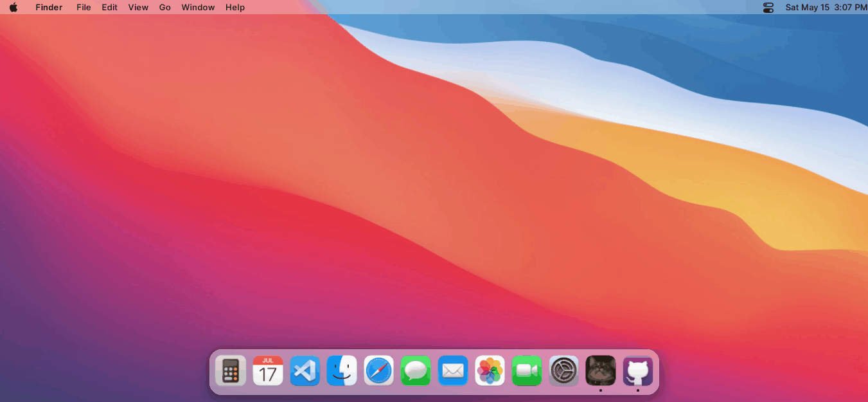Image resolution: width=868 pixels, height=402 pixels.
Task: Open the Edit menu
Action: pyautogui.click(x=109, y=7)
